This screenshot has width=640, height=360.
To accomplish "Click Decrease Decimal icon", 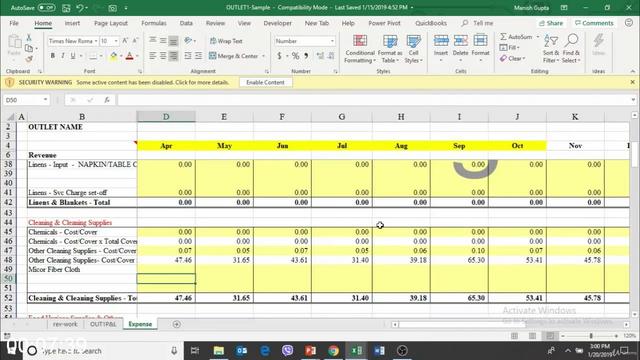I will point(331,56).
